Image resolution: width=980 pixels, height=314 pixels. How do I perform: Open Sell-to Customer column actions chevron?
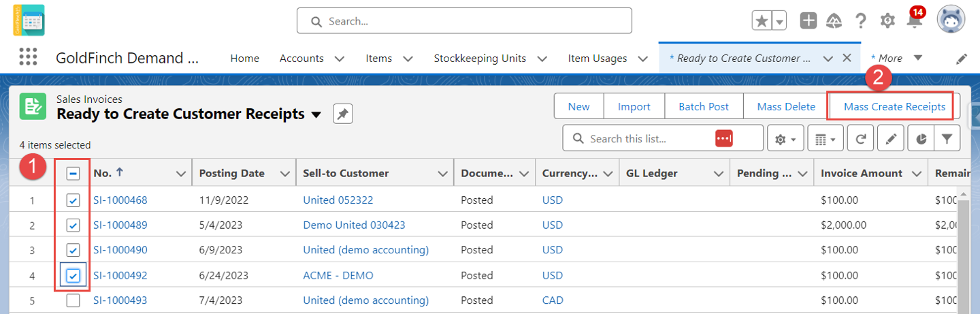[442, 174]
